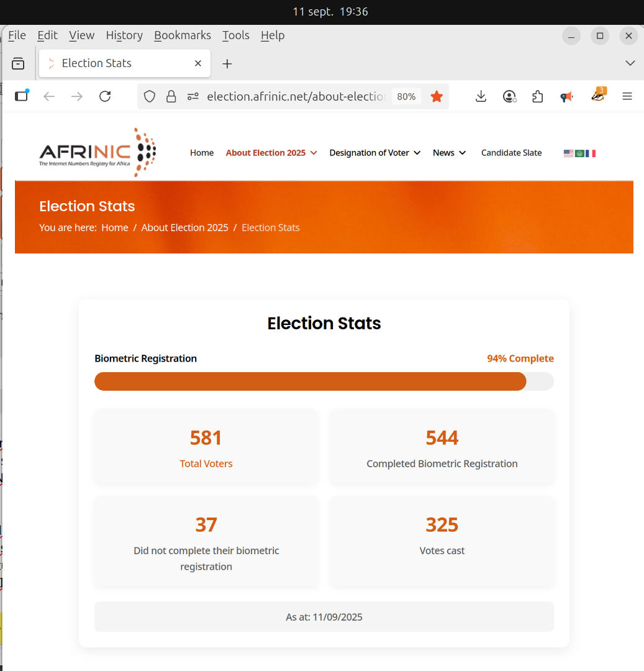Click the Biometric Registration label
The width and height of the screenshot is (644, 671).
point(145,358)
